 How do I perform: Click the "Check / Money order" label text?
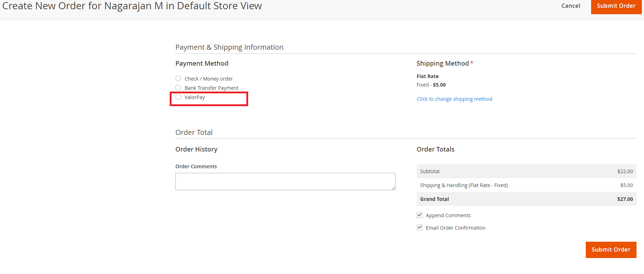pyautogui.click(x=208, y=79)
